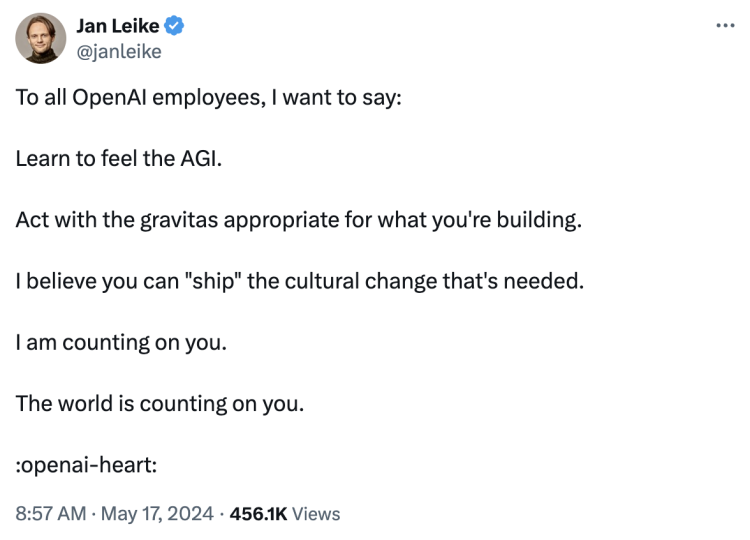
Task: Click the sentence starting Act with the gravitas
Action: [x=298, y=220]
